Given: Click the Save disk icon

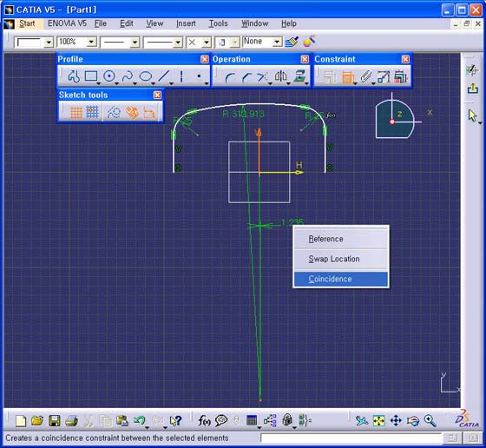Looking at the screenshot, I should [55, 421].
